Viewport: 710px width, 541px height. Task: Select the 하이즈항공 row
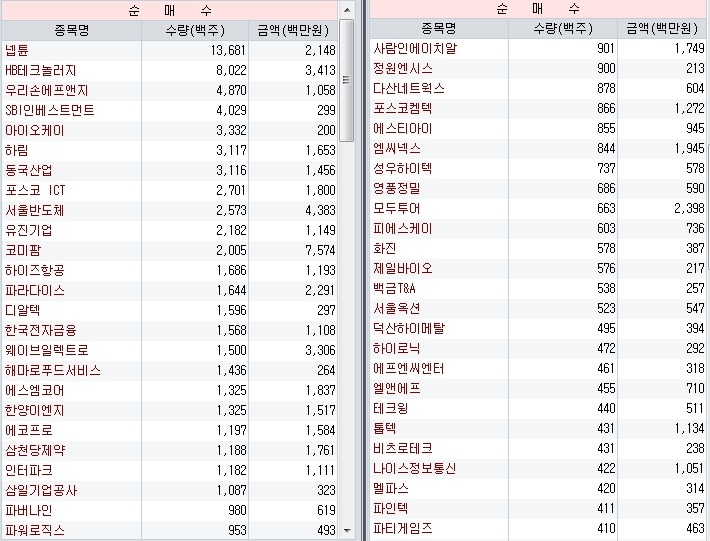point(170,270)
